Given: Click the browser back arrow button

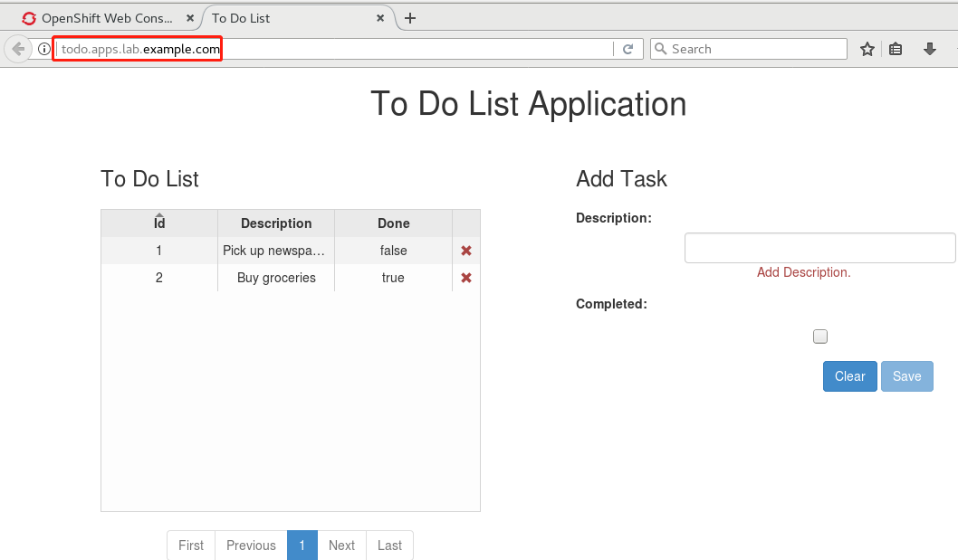Looking at the screenshot, I should click(x=18, y=49).
